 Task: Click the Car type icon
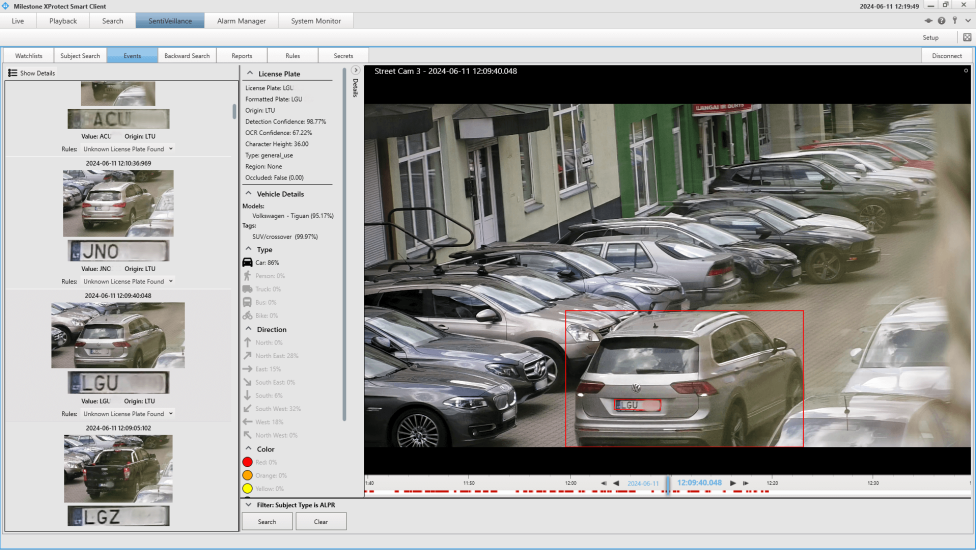(247, 262)
